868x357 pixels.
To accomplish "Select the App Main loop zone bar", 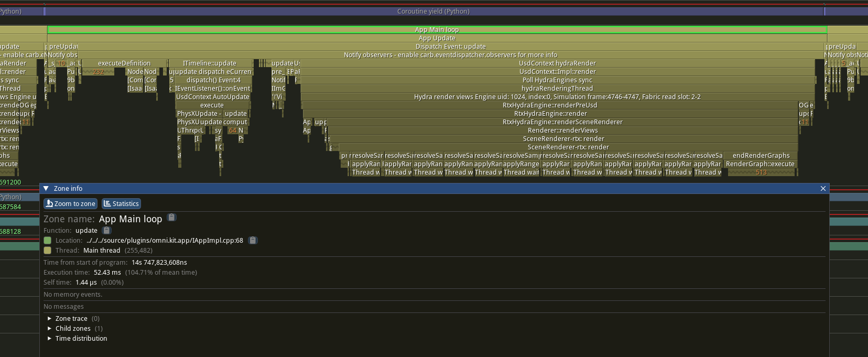I will coord(437,30).
